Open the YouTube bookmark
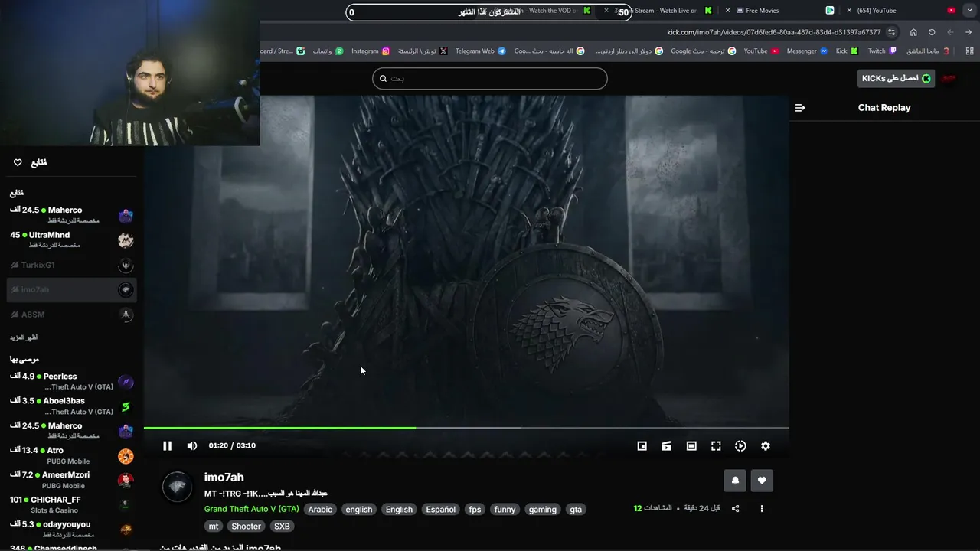The image size is (980, 551). pos(761,51)
